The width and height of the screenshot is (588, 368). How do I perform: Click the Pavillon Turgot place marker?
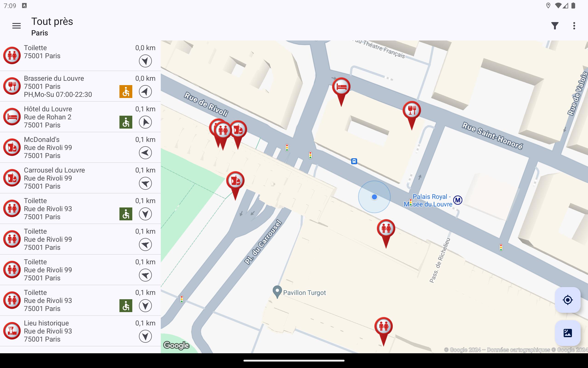click(277, 292)
